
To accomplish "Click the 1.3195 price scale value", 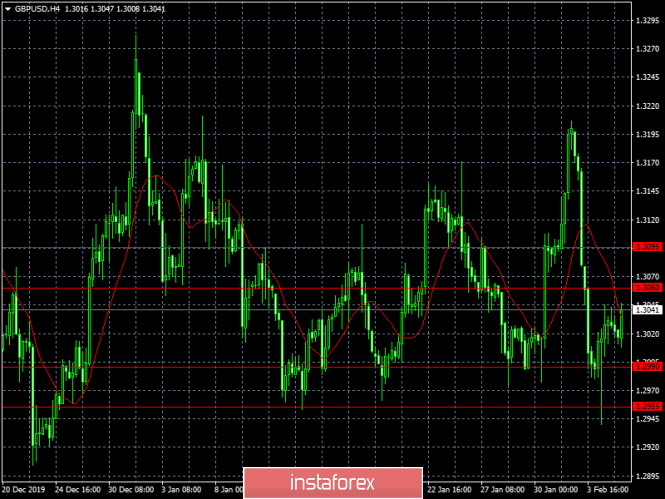I will click(x=648, y=134).
